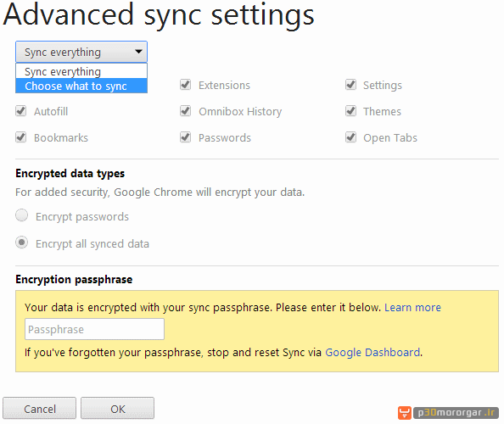504x424 pixels.
Task: Click the Passphrase input field
Action: pyautogui.click(x=94, y=329)
